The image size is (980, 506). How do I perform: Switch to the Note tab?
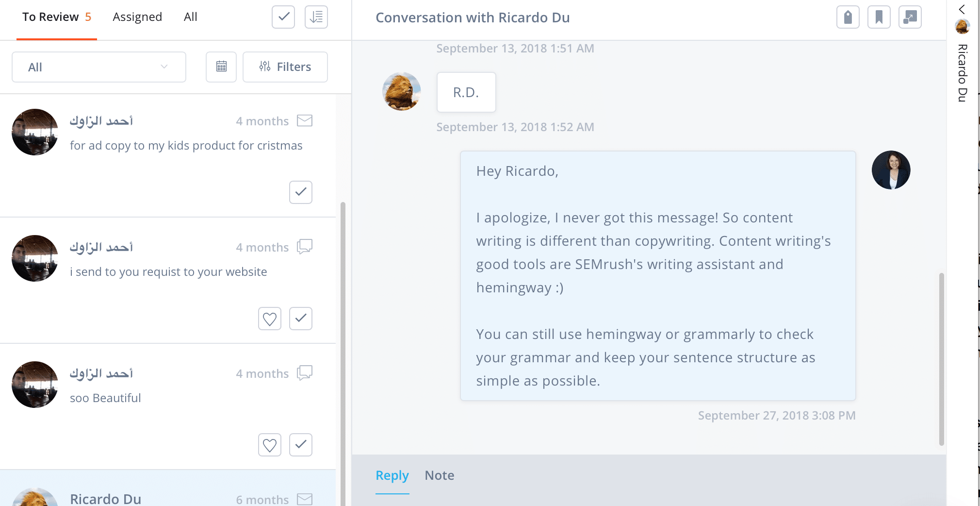(440, 475)
